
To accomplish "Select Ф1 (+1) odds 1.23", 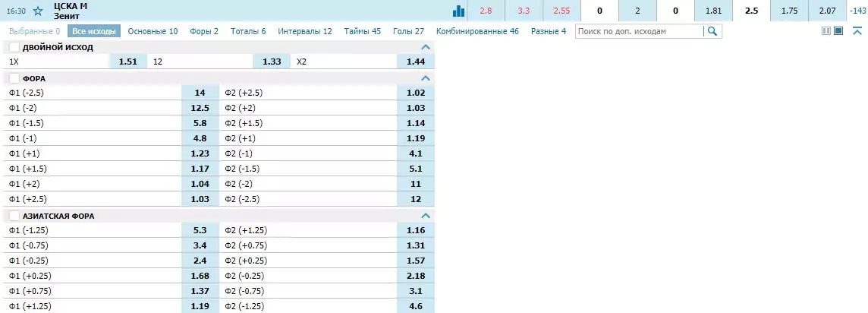I will tap(200, 153).
